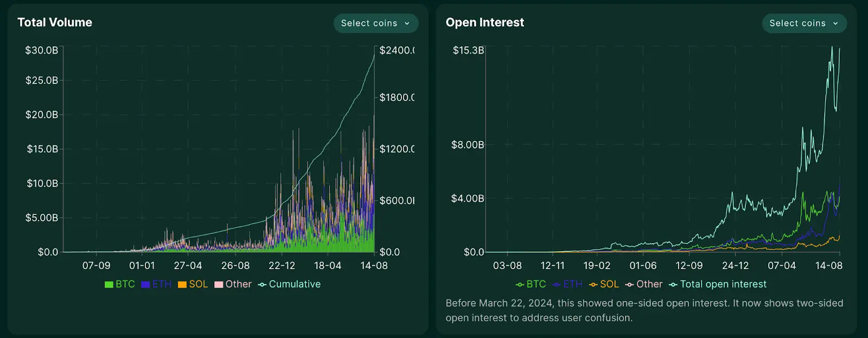
Task: Toggle the Total open interest legend series
Action: coord(718,284)
